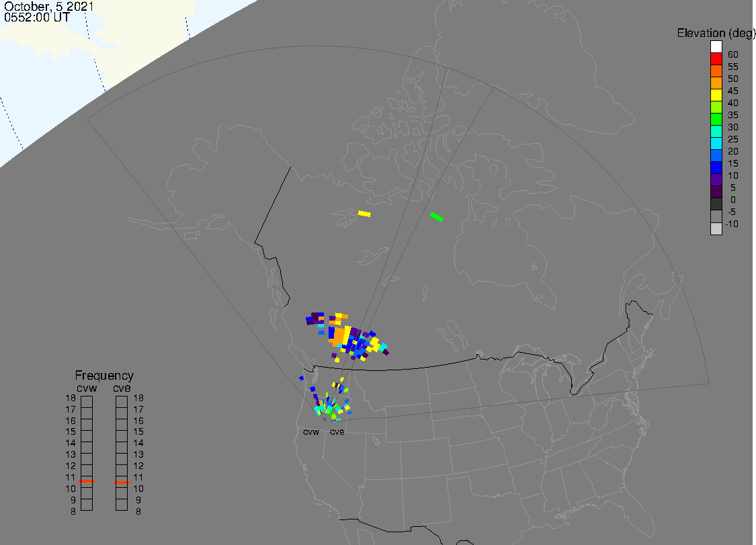Pick the pure green elevation legend swatch
The width and height of the screenshot is (756, 545).
coord(716,119)
